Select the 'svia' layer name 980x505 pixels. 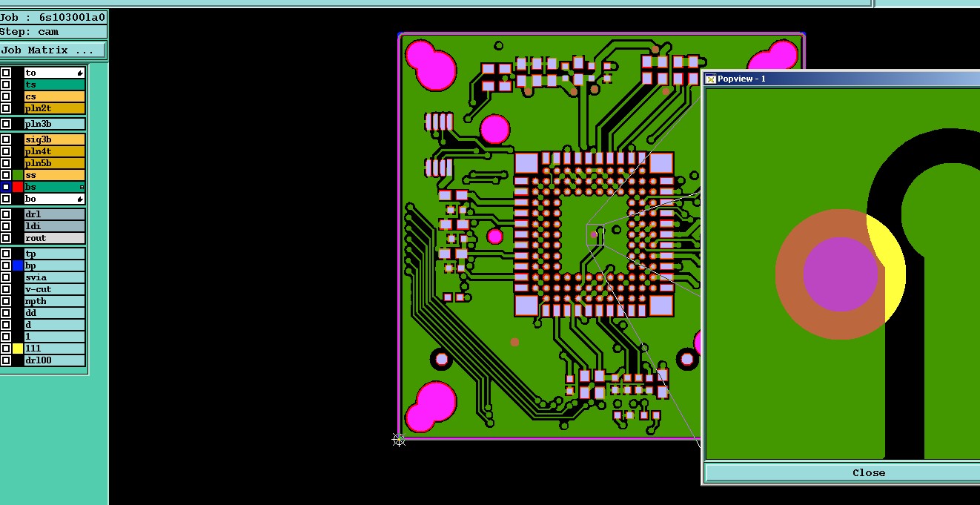[x=55, y=277]
